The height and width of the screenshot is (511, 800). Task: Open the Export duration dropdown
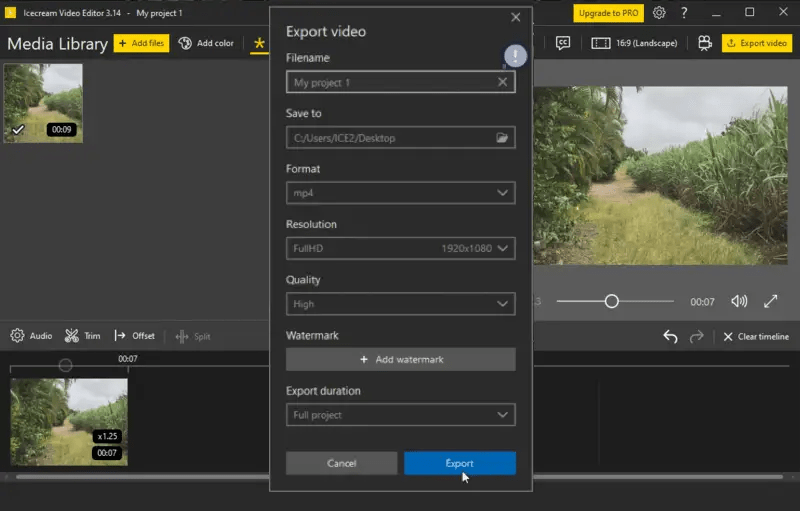(401, 415)
